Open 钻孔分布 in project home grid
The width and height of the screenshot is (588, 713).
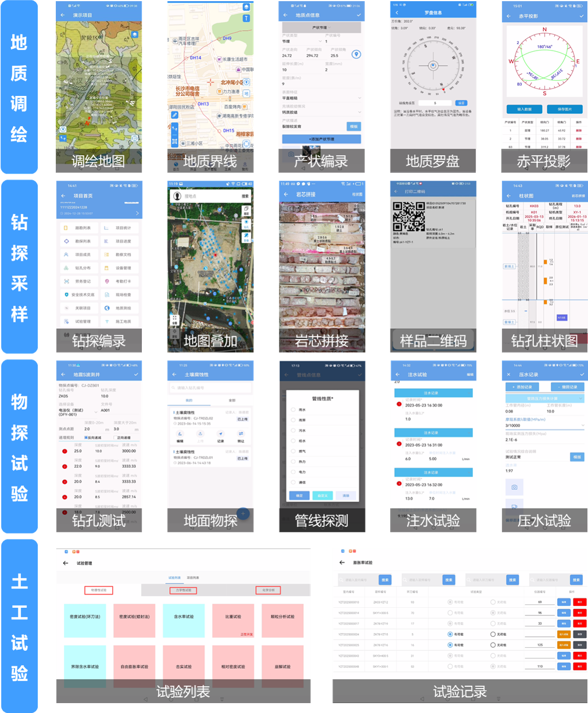[x=78, y=268]
